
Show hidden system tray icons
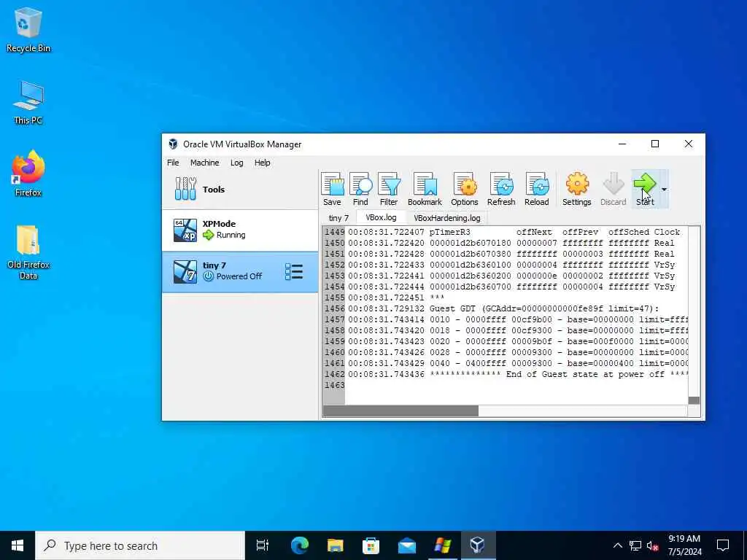[617, 545]
